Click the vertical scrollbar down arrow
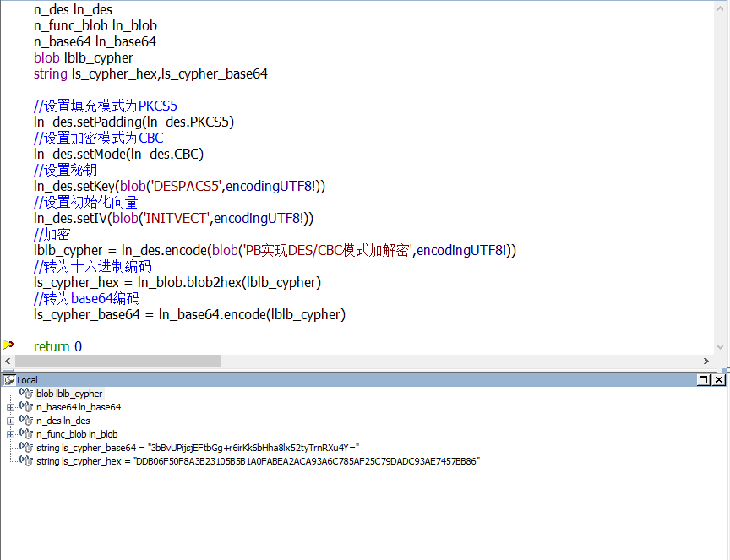 point(720,347)
